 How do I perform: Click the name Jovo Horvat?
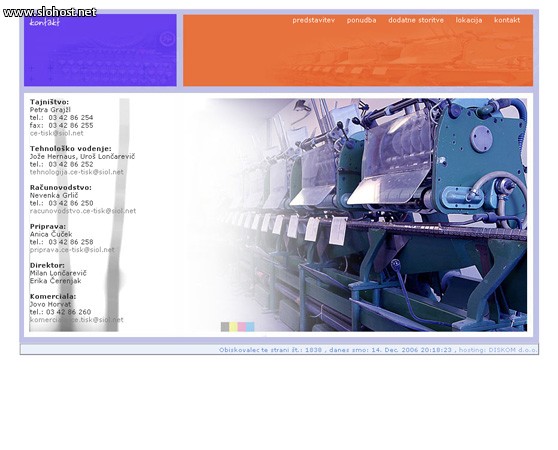pyautogui.click(x=50, y=305)
